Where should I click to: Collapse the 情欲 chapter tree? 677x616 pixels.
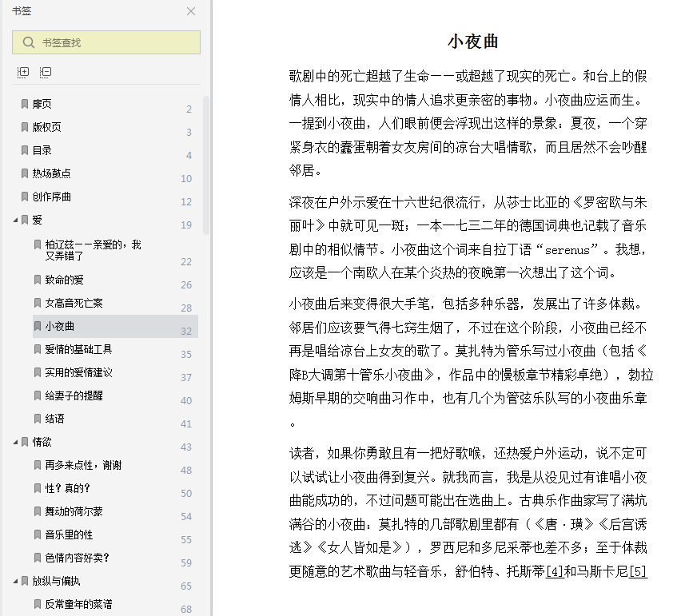[x=15, y=442]
